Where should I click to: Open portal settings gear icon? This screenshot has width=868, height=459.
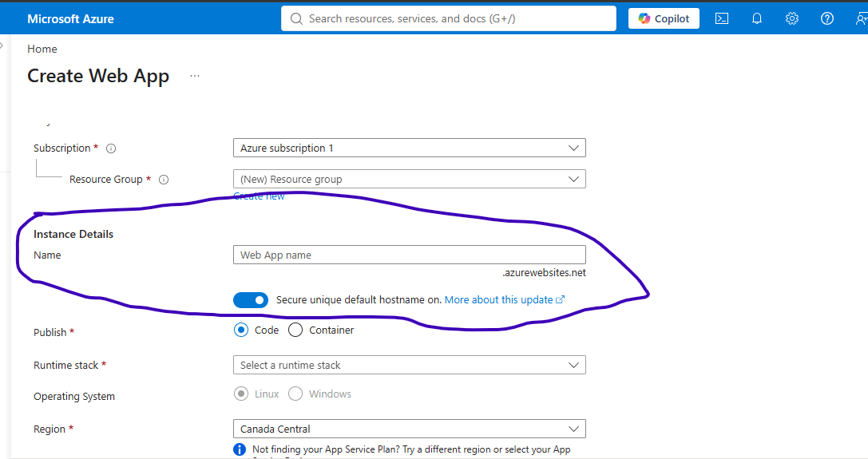[792, 19]
